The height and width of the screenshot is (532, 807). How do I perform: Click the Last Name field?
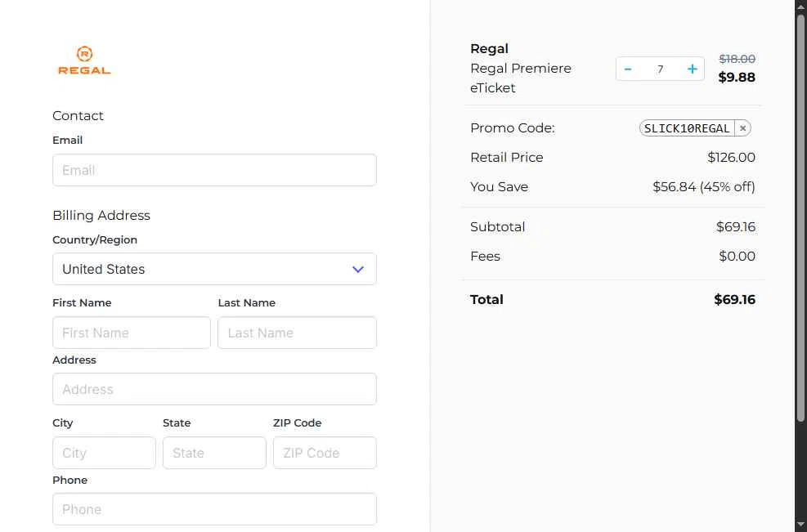(297, 333)
